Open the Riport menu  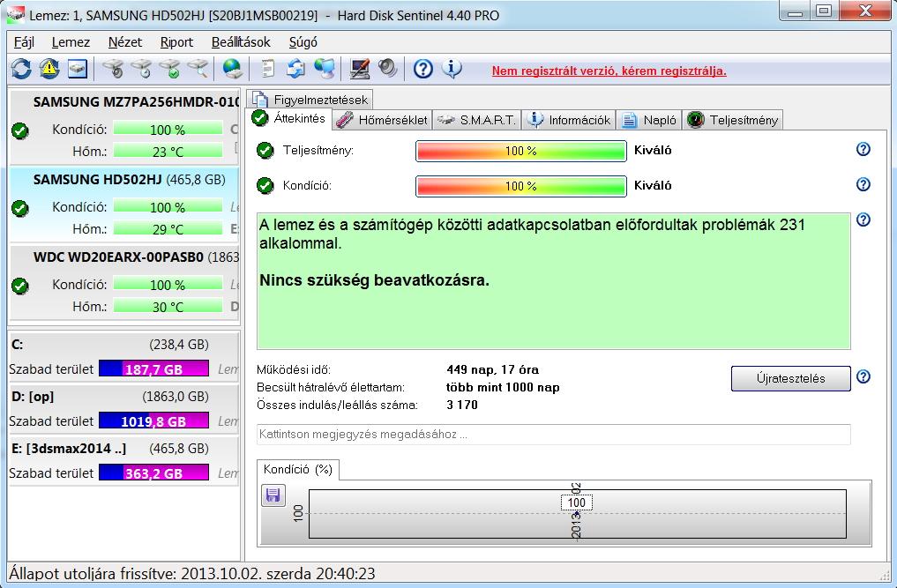click(x=176, y=42)
